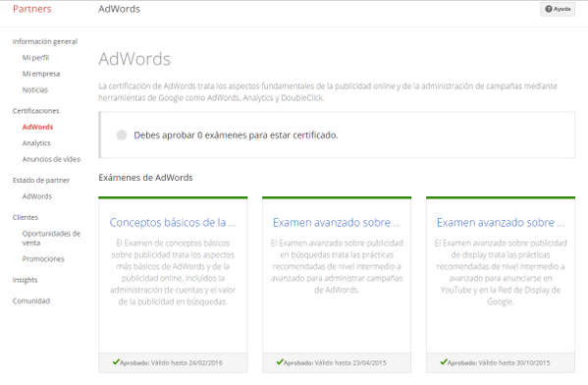
Task: Click the AdWords header breadcrumb text
Action: [x=119, y=9]
